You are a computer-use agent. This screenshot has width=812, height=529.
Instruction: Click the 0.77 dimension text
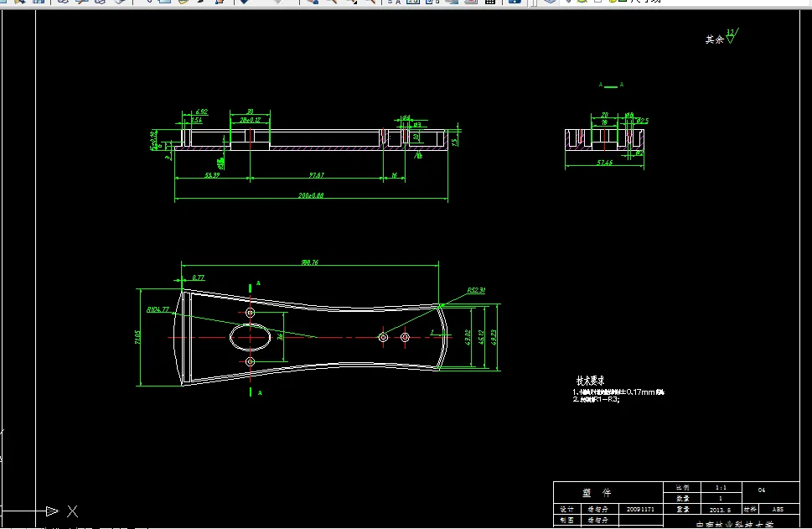(199, 277)
